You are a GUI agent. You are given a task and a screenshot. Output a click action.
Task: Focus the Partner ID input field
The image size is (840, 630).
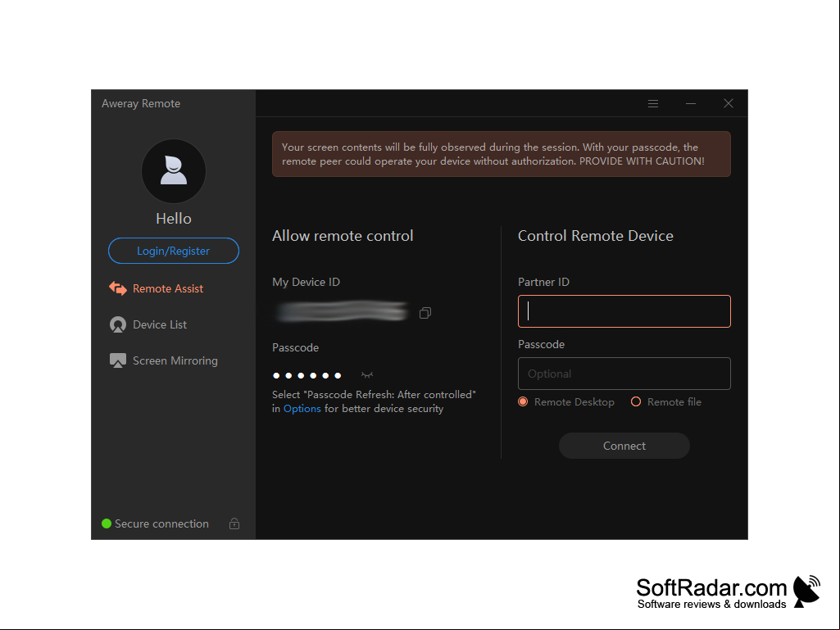(x=624, y=311)
